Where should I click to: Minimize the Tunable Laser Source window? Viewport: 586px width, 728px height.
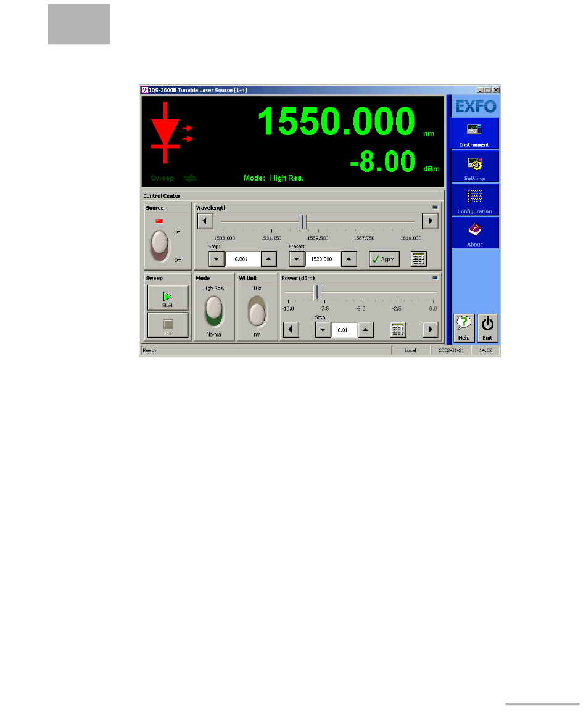pos(480,90)
